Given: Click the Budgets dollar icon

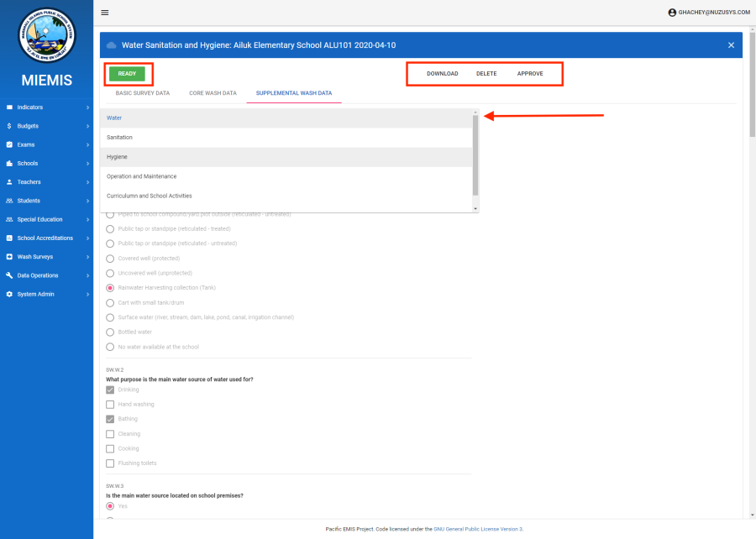Looking at the screenshot, I should pyautogui.click(x=9, y=126).
